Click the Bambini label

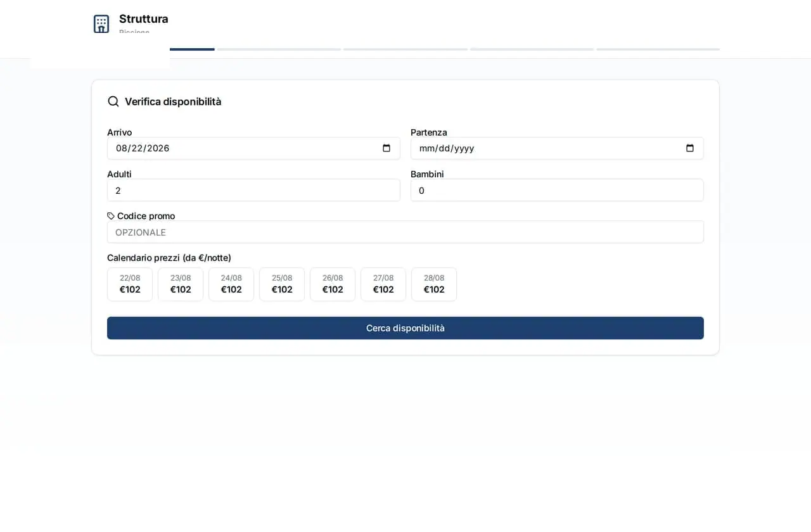tap(427, 174)
